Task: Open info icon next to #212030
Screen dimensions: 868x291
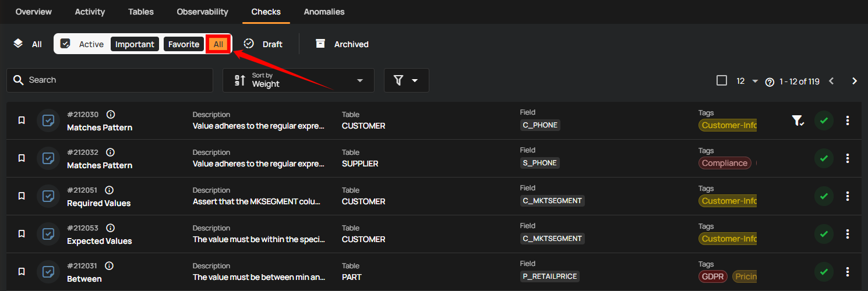Action: (111, 115)
